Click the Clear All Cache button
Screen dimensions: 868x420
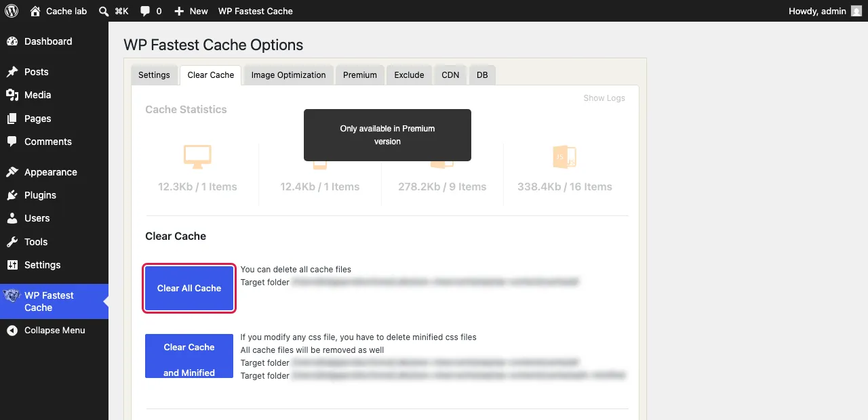189,288
